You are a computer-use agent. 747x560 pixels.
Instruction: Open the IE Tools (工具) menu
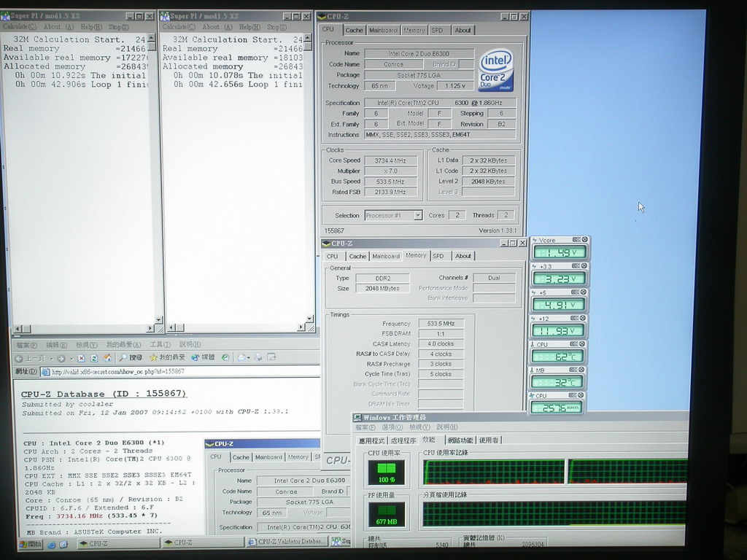pos(160,344)
